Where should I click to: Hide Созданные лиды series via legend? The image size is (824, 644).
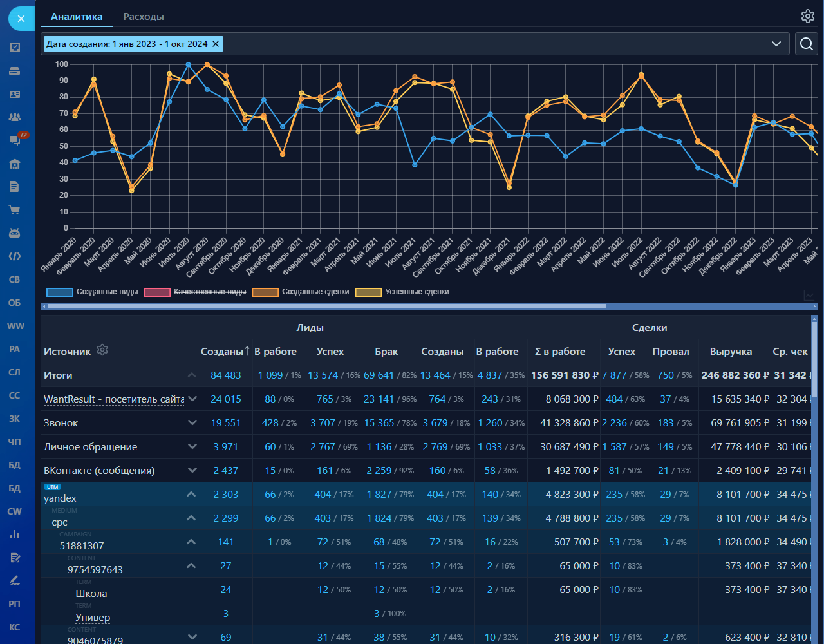pyautogui.click(x=93, y=292)
